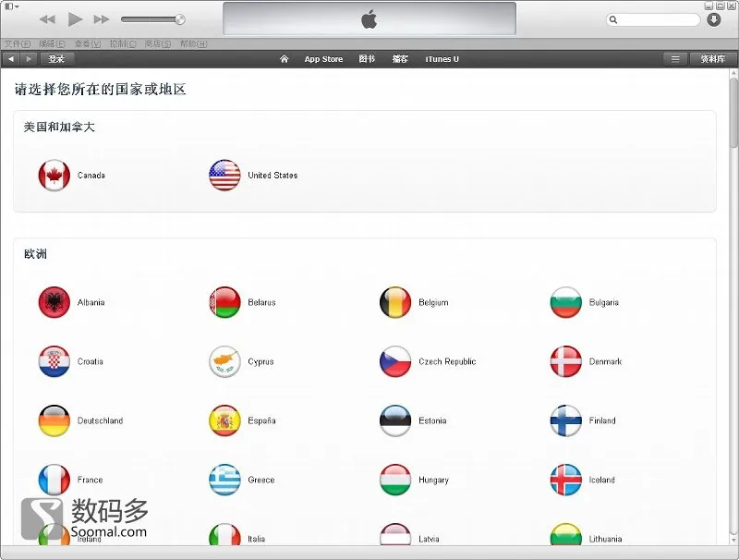Open the 查看(V) menu
The image size is (739, 560).
click(x=88, y=43)
